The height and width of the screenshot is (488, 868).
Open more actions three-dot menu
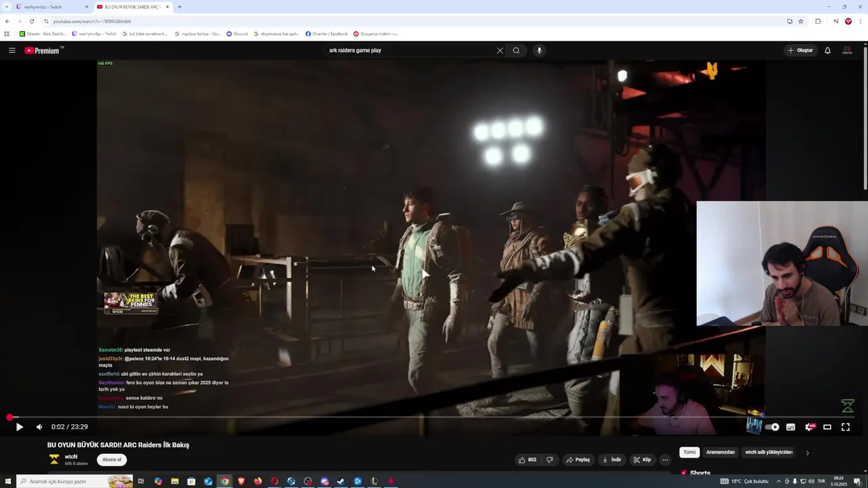(665, 460)
